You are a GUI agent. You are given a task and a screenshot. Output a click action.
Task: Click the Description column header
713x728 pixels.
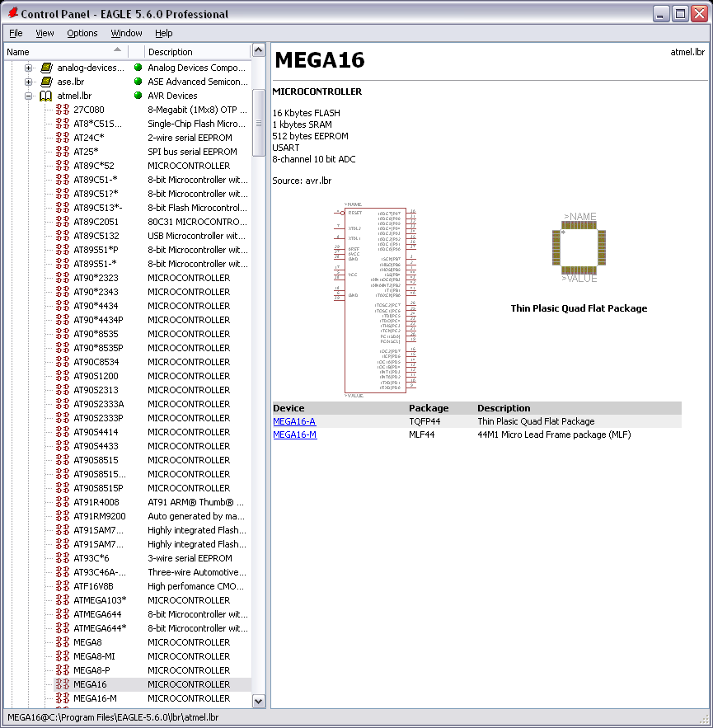pos(198,52)
